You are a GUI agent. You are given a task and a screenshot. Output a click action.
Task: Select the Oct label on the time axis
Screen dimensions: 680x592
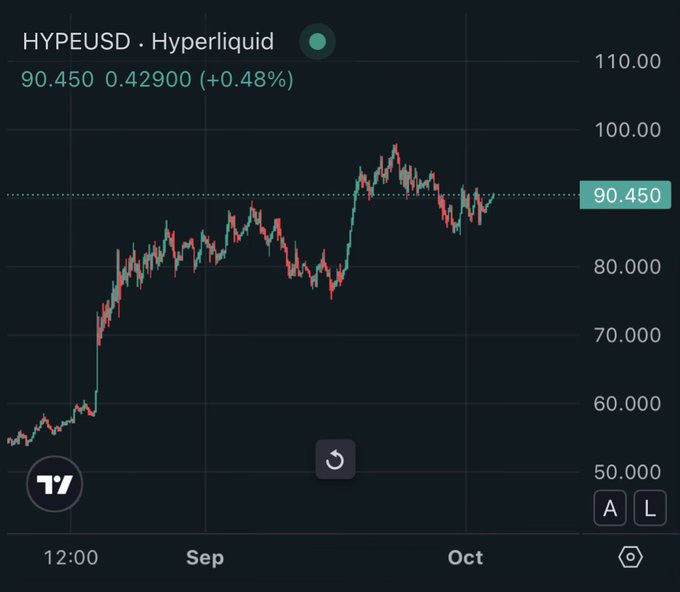pos(465,557)
